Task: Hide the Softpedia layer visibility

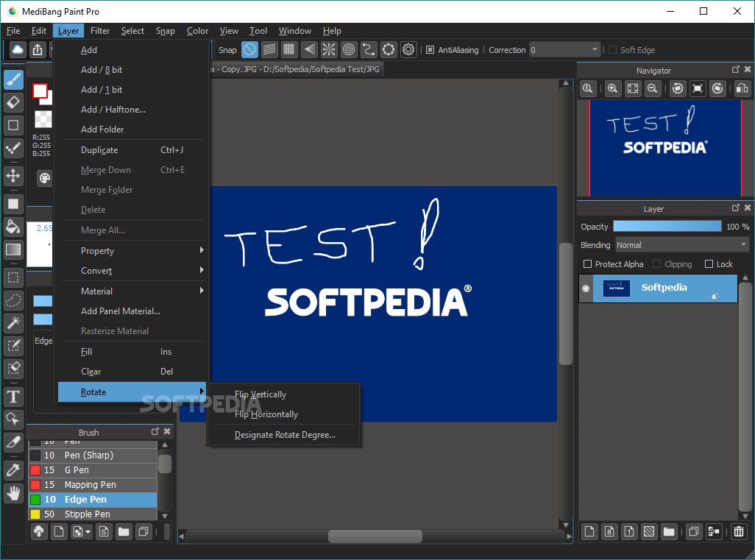Action: pyautogui.click(x=586, y=288)
